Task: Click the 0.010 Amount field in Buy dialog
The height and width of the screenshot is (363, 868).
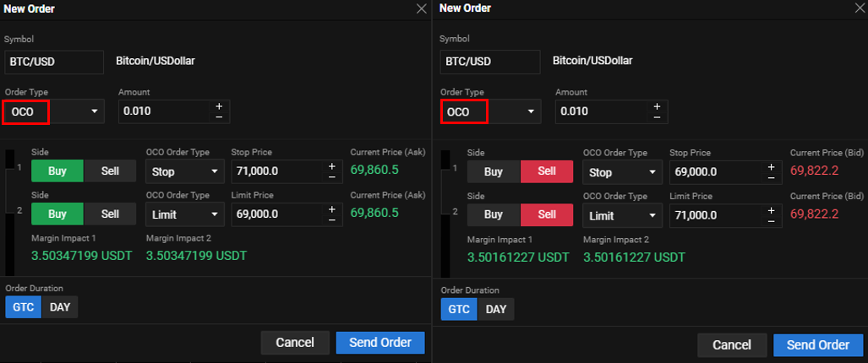Action: click(x=163, y=111)
